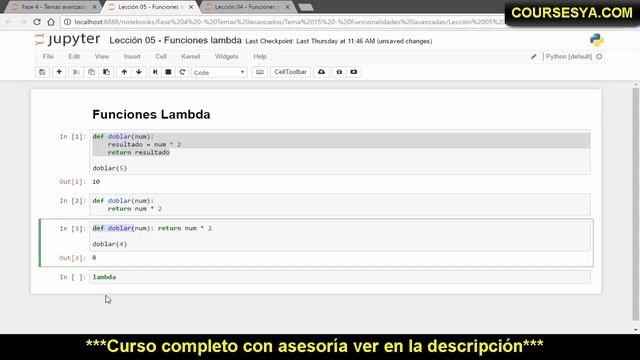640x360 pixels.
Task: Click the CellToolbar button
Action: pos(290,72)
